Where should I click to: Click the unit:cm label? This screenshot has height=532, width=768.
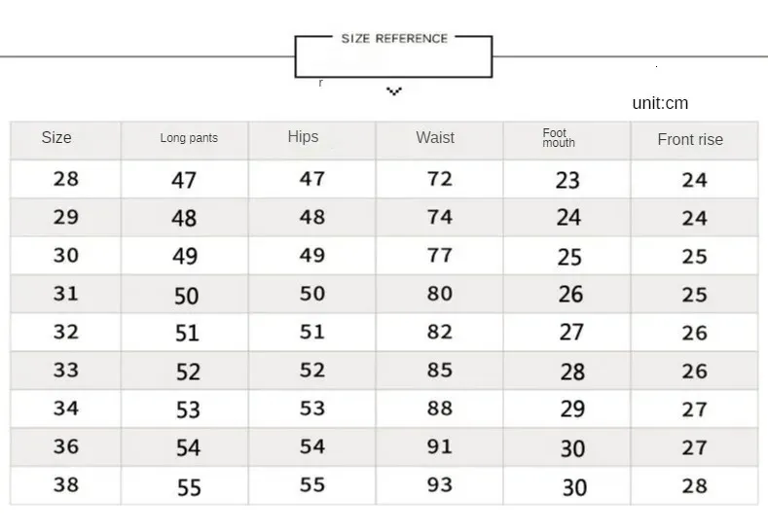point(660,103)
